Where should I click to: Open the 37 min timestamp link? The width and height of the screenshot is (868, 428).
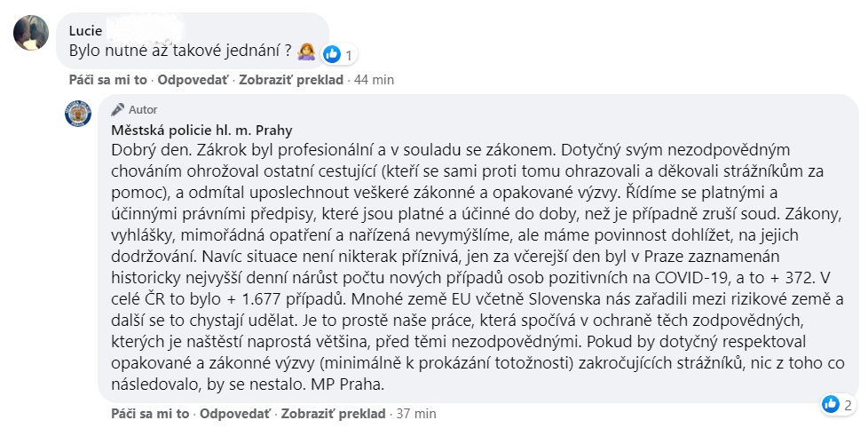416,414
